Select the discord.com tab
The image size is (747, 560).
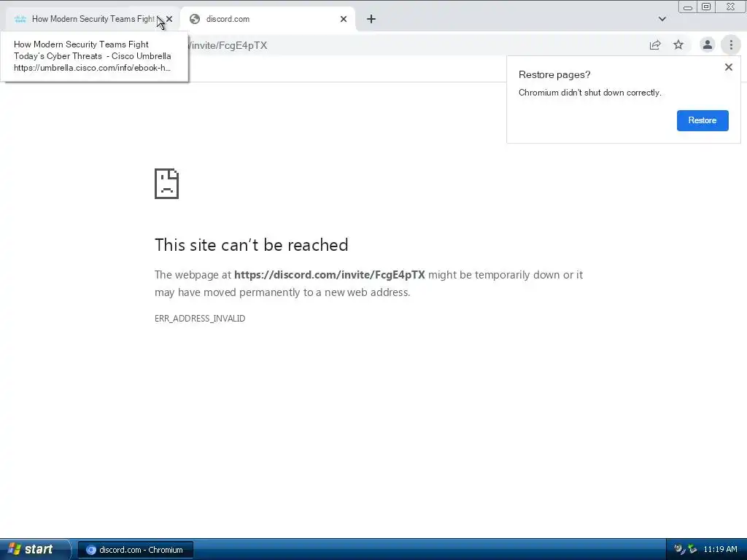[268, 19]
